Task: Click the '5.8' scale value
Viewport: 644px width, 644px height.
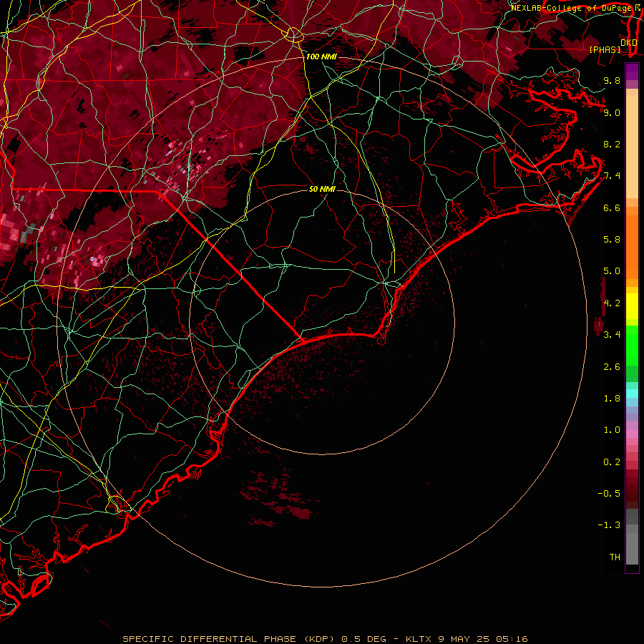Action: [612, 239]
